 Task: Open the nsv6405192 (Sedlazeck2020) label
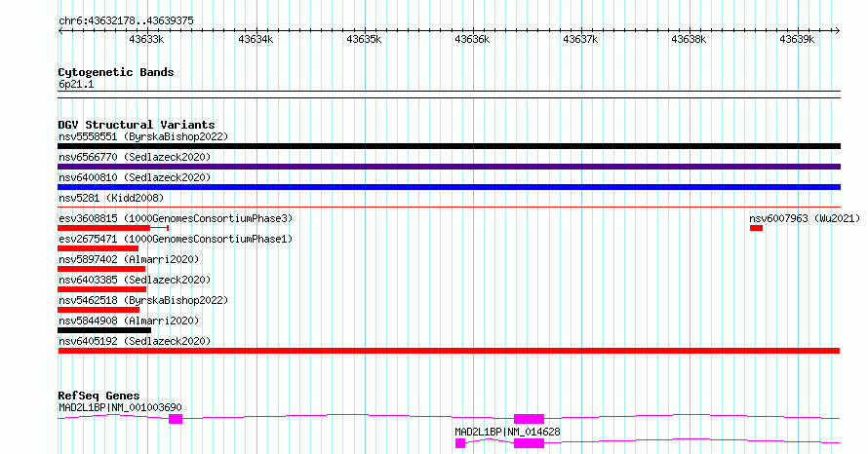[x=135, y=341]
